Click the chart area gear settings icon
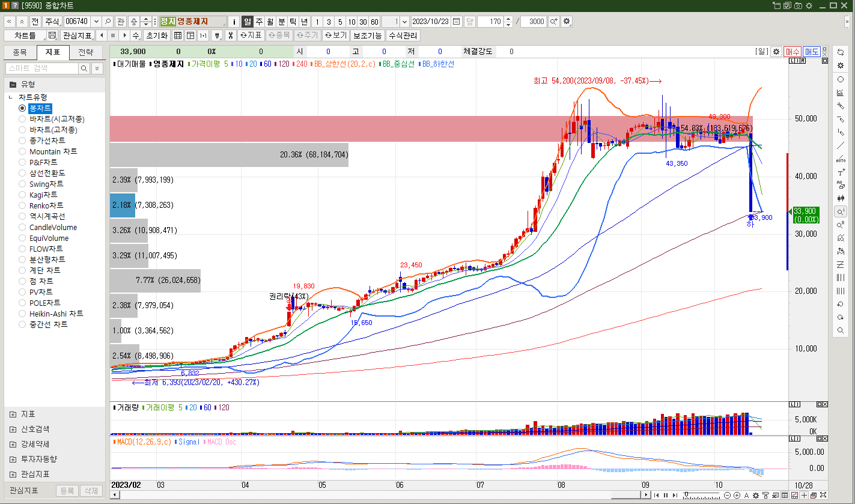 tap(776, 52)
